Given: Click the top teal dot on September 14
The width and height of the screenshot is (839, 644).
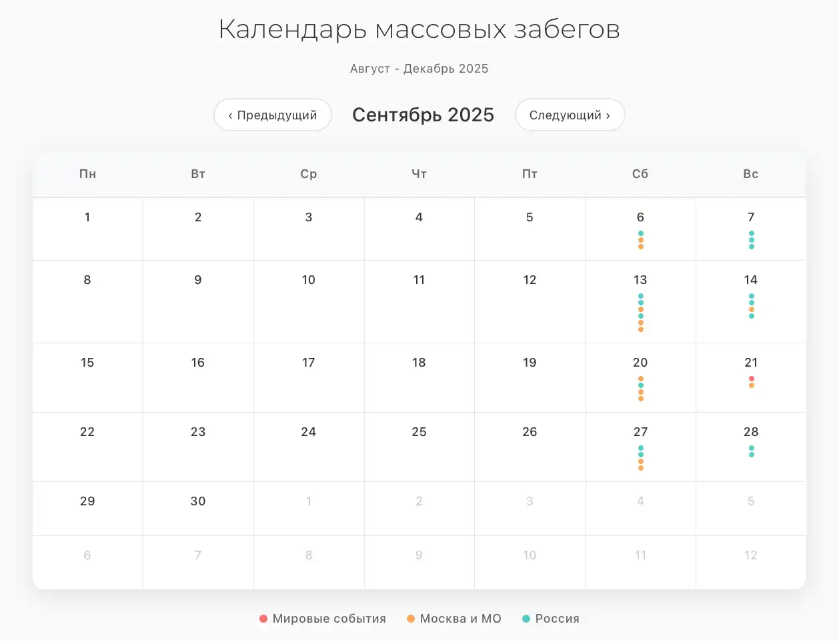Looking at the screenshot, I should pos(752,296).
